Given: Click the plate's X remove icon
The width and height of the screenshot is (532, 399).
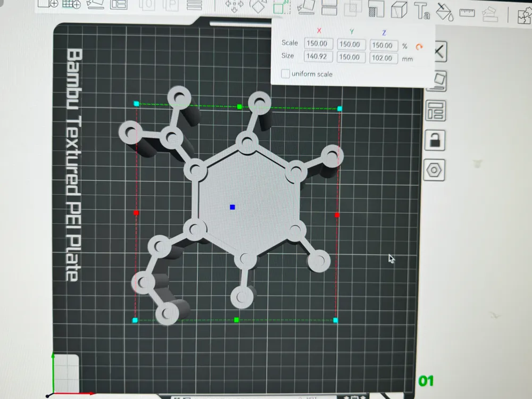Looking at the screenshot, I should 440,52.
